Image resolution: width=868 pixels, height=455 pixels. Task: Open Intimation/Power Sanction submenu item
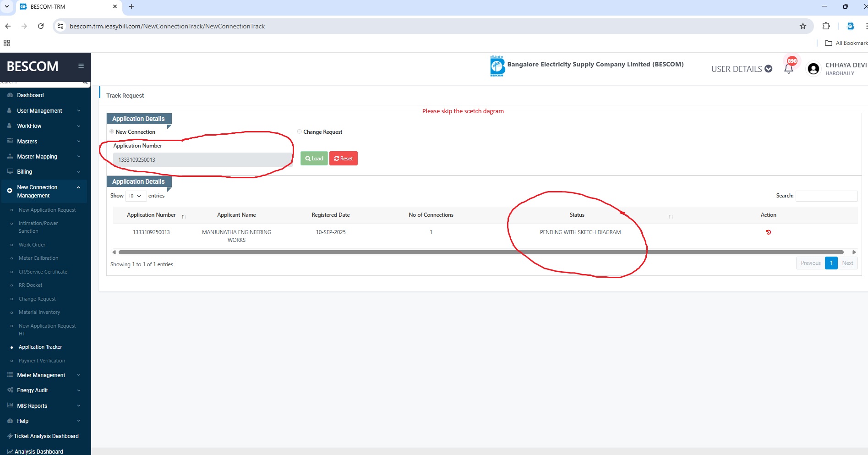[38, 227]
